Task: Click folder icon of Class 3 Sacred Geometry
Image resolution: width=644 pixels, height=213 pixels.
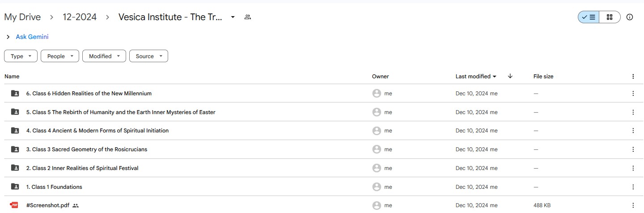Action: [x=15, y=149]
